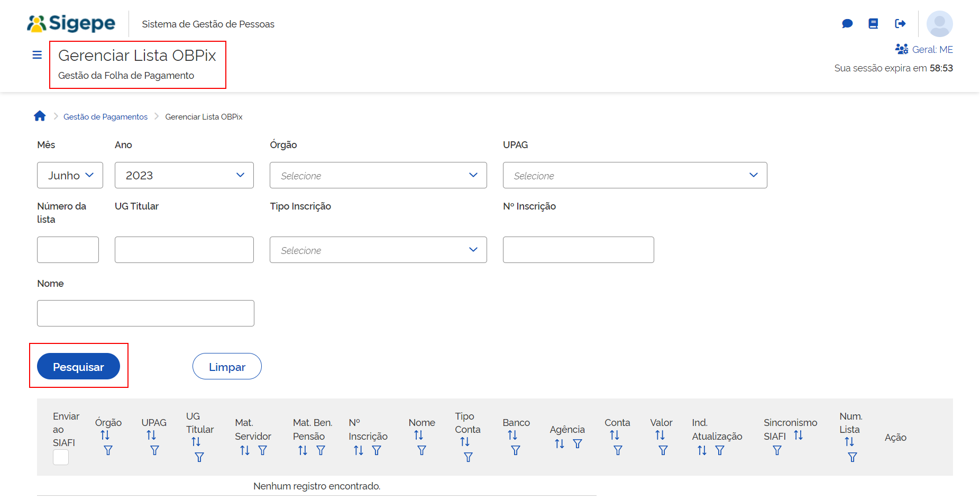Viewport: 980px width, 499px height.
Task: Click the home breadcrumb icon
Action: coord(40,116)
